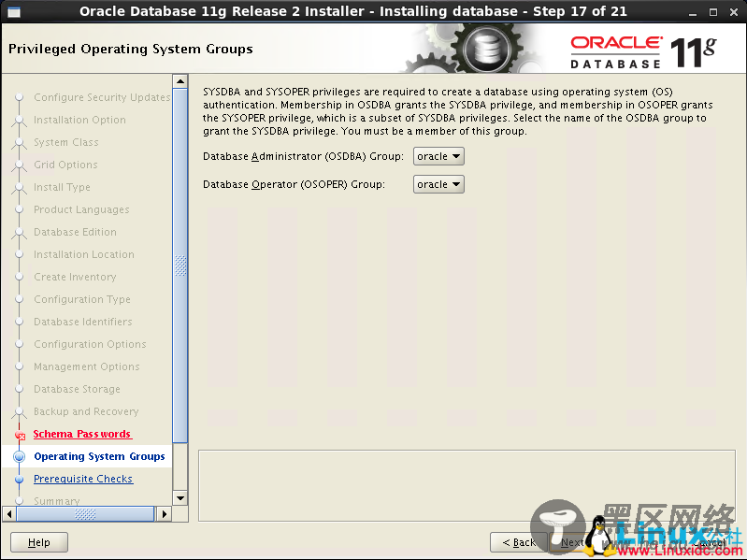Minimize the installer window

(692, 12)
